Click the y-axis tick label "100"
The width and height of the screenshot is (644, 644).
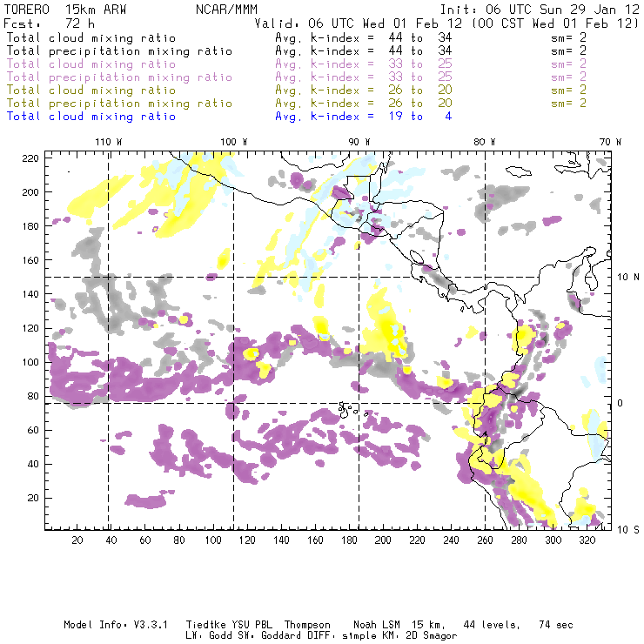pyautogui.click(x=30, y=362)
